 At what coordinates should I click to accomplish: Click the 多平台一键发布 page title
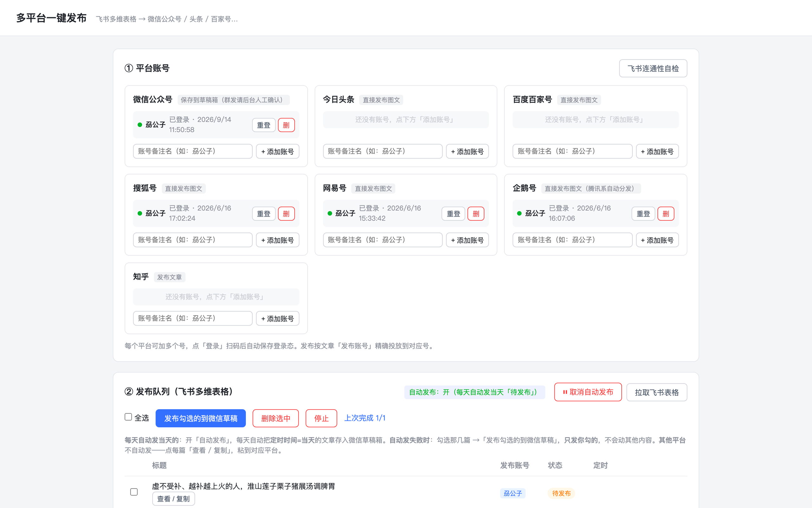(51, 18)
